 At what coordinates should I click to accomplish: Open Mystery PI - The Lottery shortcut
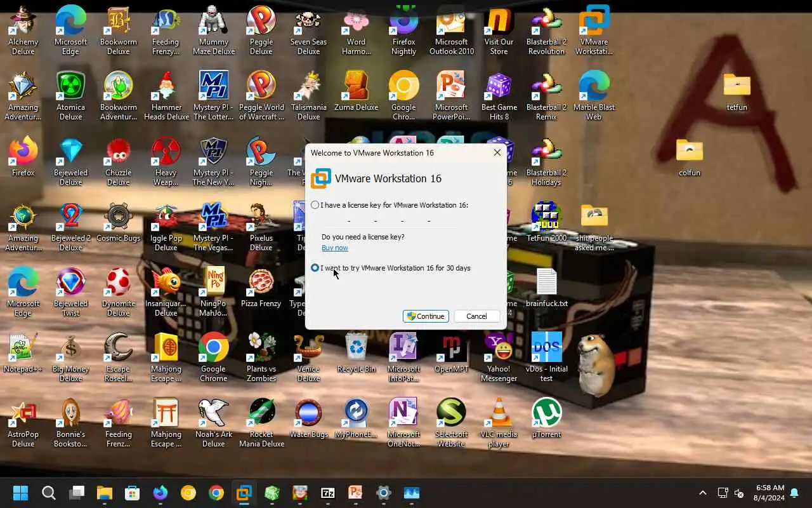(213, 96)
